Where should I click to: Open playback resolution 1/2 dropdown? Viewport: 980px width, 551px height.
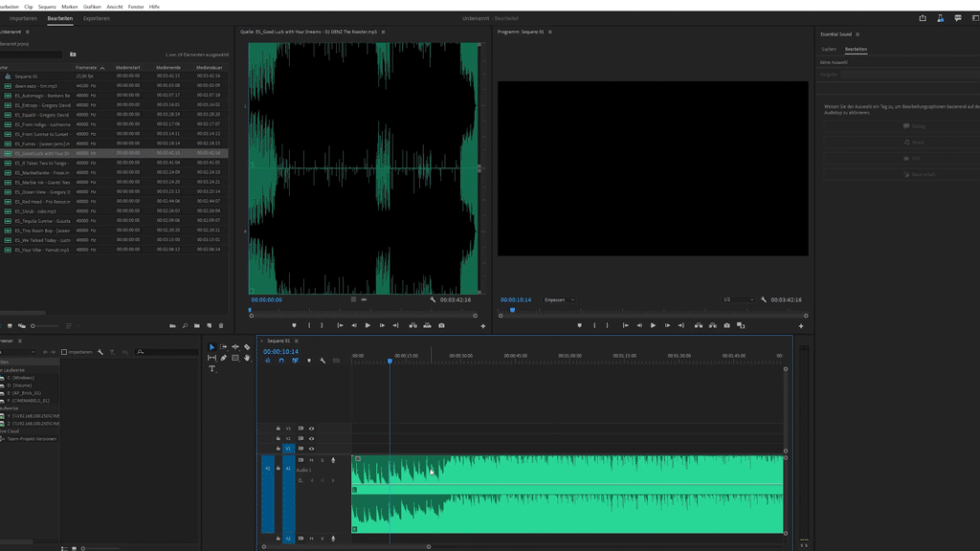coord(738,299)
